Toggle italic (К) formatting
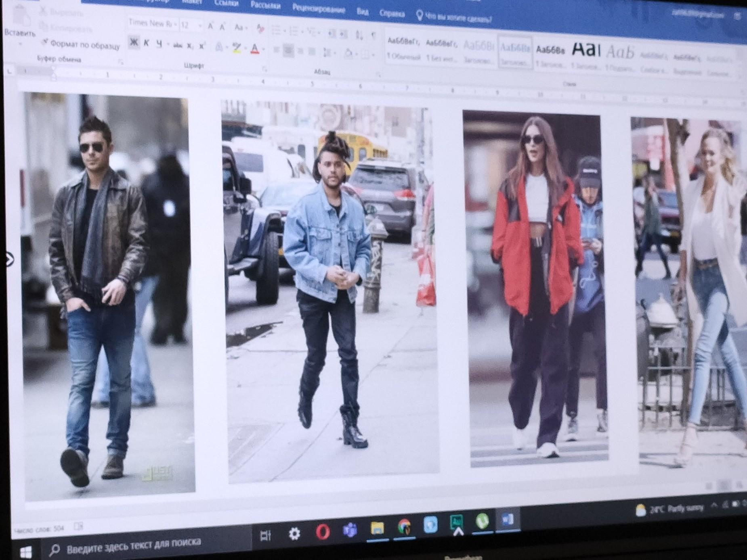747x560 pixels. point(147,43)
